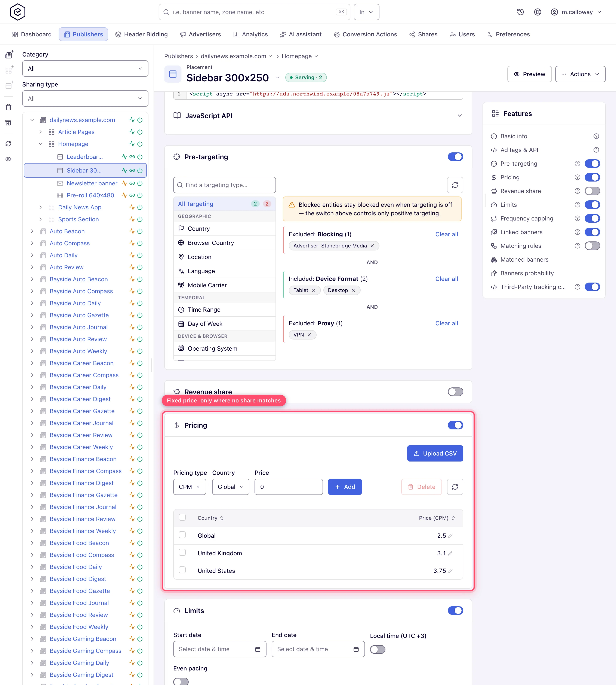Click the eye icon in left rail
Viewport: 616px width, 685px height.
[x=9, y=159]
